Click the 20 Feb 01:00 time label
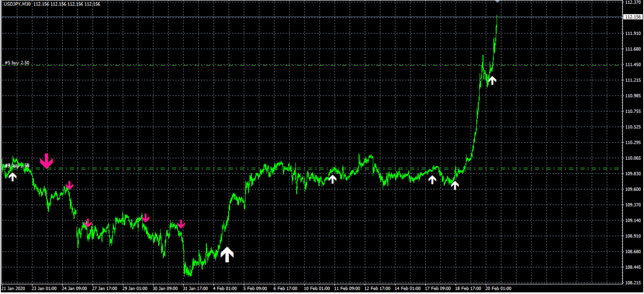The width and height of the screenshot is (644, 294). click(498, 288)
